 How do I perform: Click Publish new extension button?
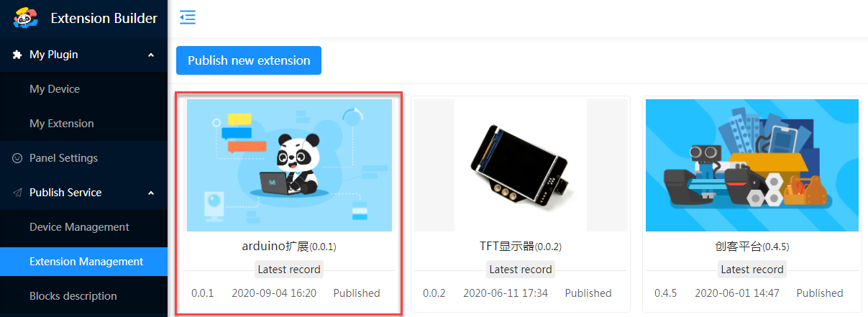[x=249, y=60]
